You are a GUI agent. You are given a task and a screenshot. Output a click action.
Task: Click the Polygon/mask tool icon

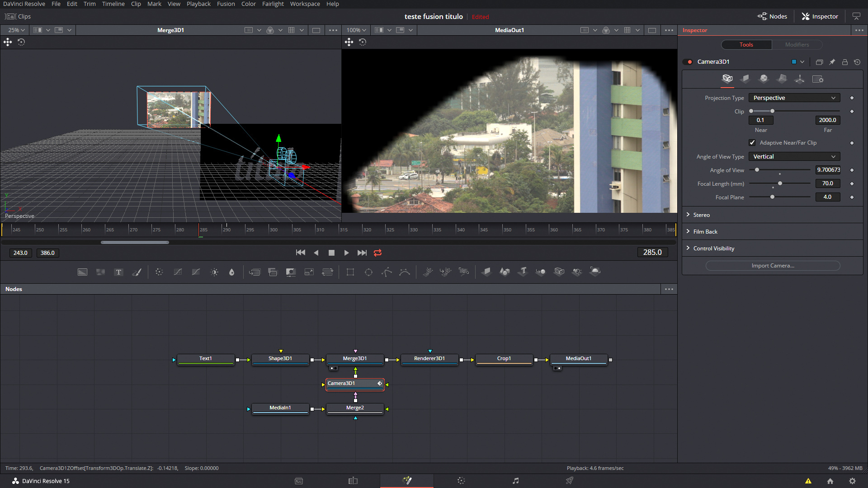click(387, 272)
